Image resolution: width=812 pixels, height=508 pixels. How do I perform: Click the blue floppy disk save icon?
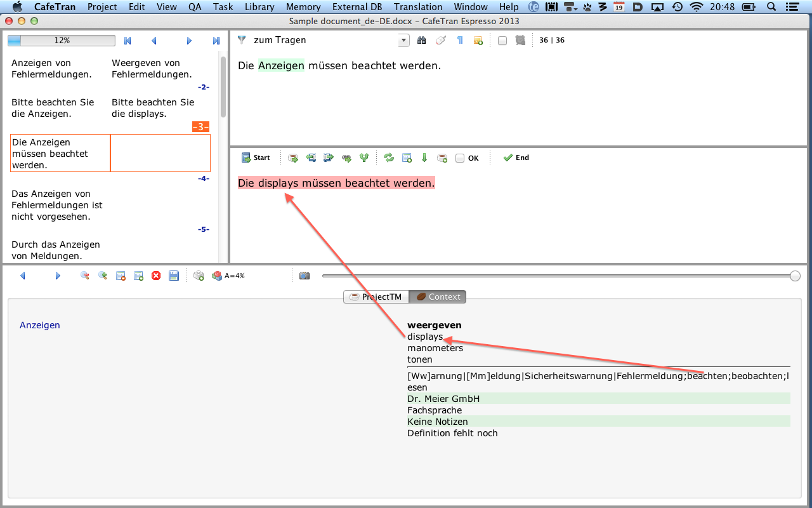coord(174,276)
